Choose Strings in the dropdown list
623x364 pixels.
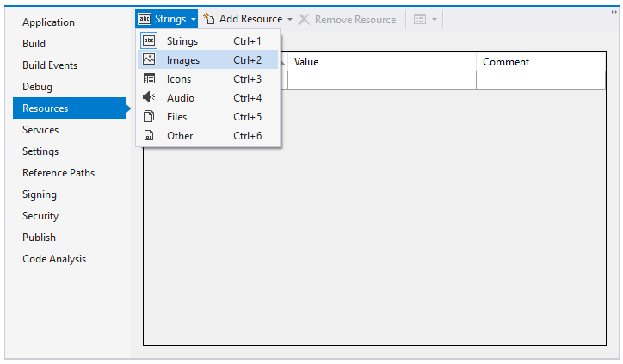pos(182,41)
